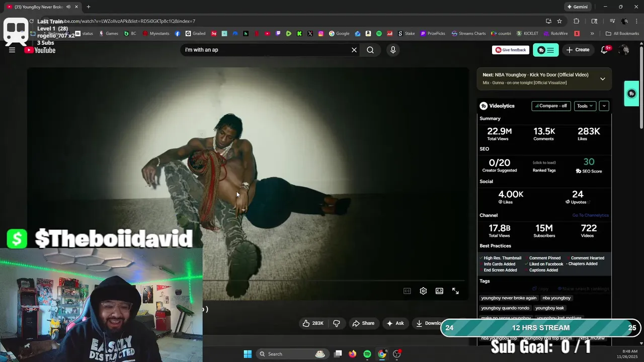Expand the Next video playlist chevron

click(x=602, y=79)
